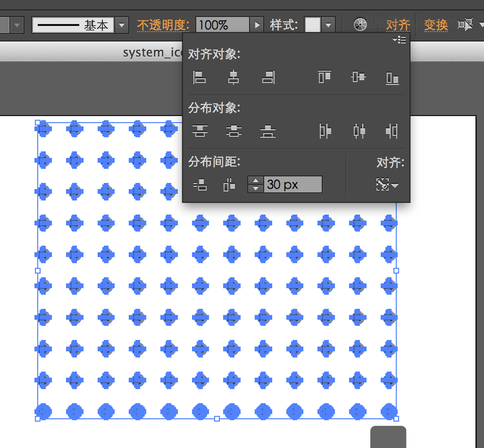The width and height of the screenshot is (484, 448).
Task: Click Horizontal Align Left icon
Action: click(x=200, y=77)
